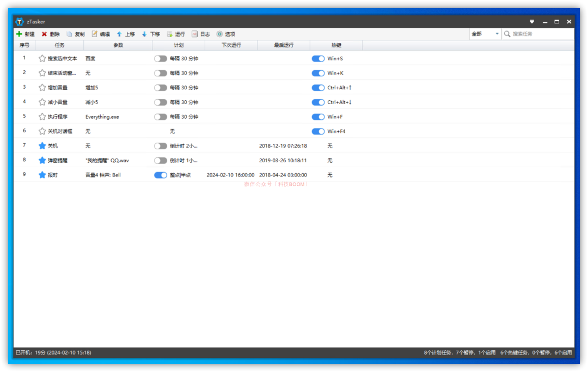Click the 复制 copy icon
This screenshot has height=372, width=588.
coord(69,34)
